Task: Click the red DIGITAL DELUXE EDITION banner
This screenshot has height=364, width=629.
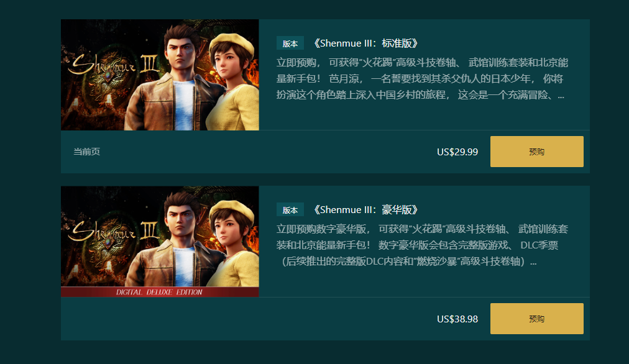Action: point(160,292)
